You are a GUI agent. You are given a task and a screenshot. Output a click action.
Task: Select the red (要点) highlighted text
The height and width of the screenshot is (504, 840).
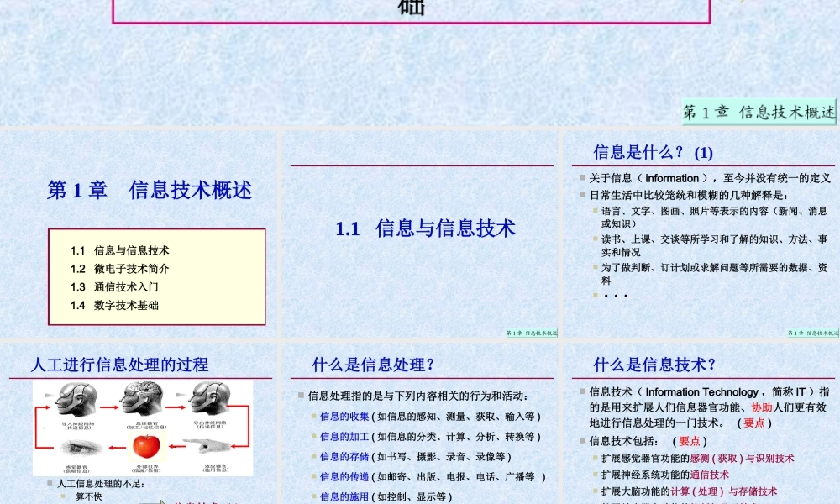coord(753,423)
